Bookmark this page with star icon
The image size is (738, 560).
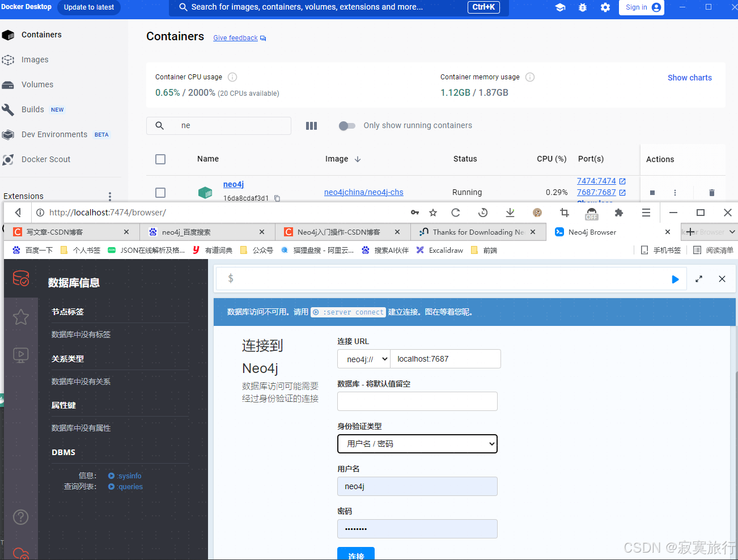pyautogui.click(x=433, y=213)
